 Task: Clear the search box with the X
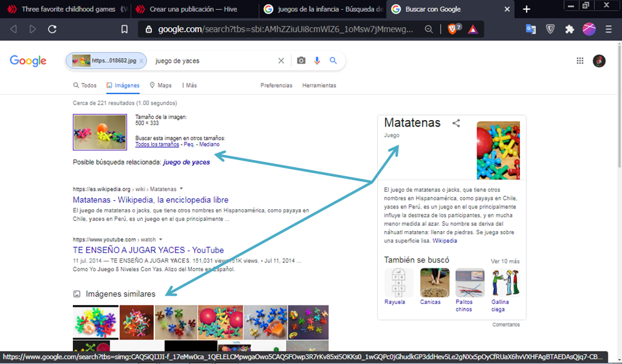[x=281, y=61]
